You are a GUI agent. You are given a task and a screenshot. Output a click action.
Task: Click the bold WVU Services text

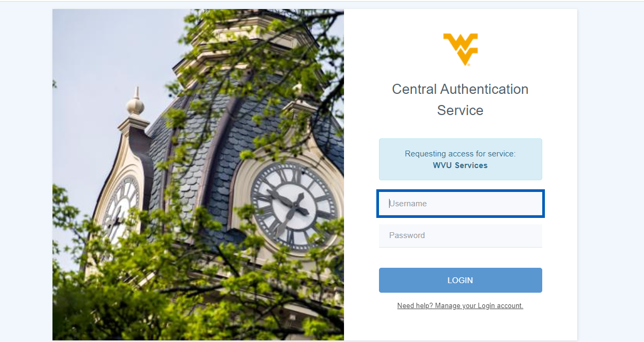tap(460, 165)
